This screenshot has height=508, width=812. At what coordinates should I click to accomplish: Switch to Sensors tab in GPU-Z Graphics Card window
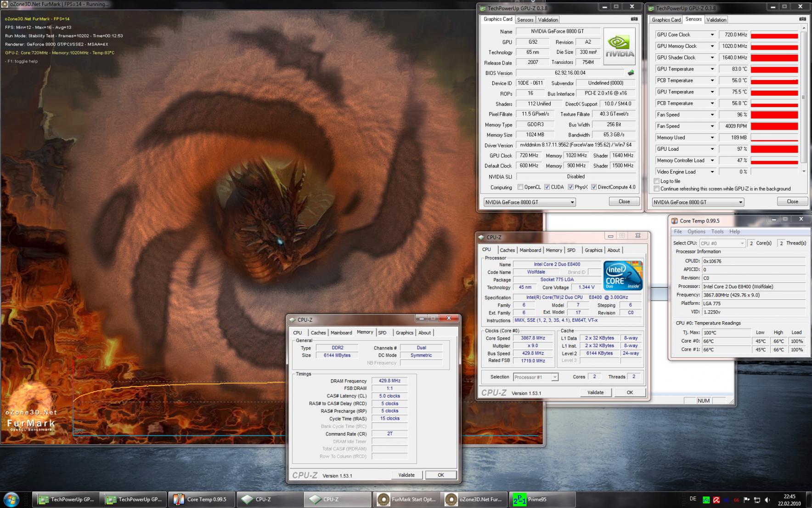pyautogui.click(x=525, y=20)
